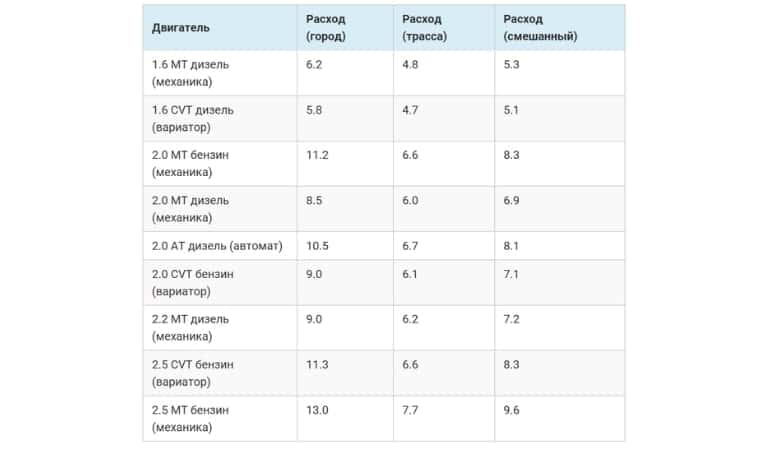Select the "Расход (трасса)" header cell
This screenshot has width=770, height=450.
point(424,28)
